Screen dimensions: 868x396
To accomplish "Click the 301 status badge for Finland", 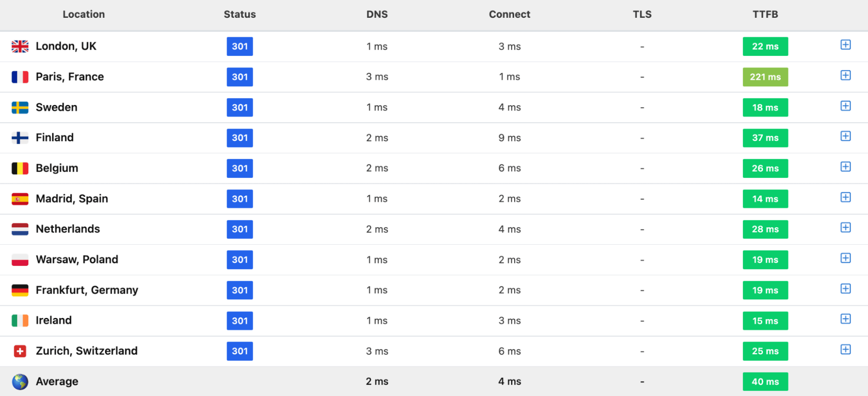I will [x=239, y=137].
